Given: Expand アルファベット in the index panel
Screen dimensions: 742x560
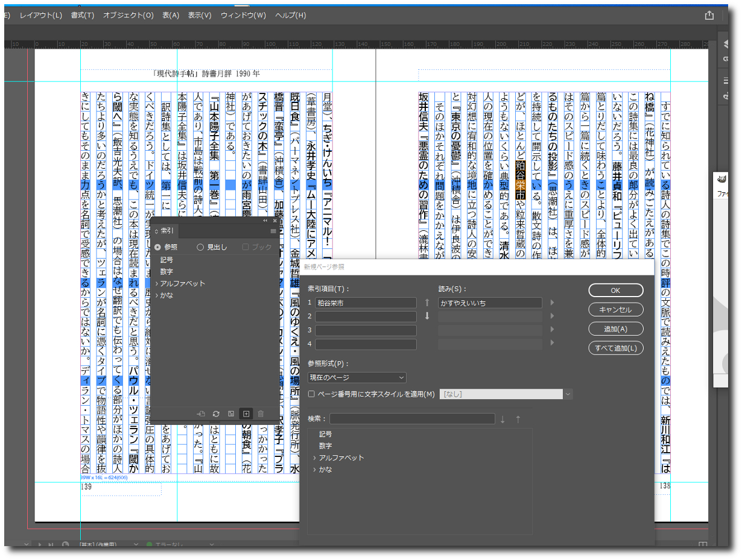Looking at the screenshot, I should pos(157,283).
